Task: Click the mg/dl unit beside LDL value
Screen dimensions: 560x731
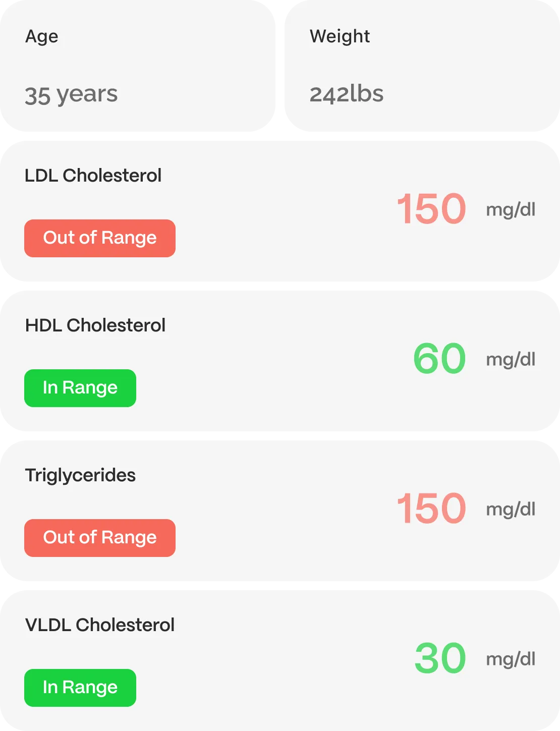Action: tap(511, 209)
